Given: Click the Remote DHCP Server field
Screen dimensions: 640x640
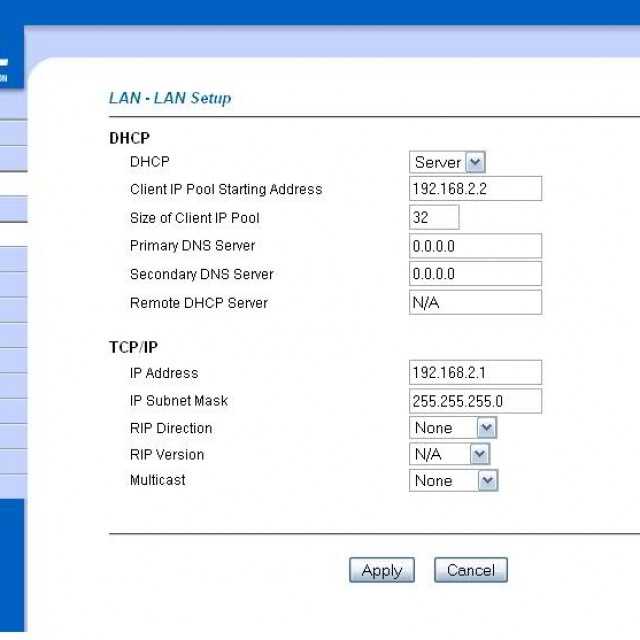Looking at the screenshot, I should (476, 302).
